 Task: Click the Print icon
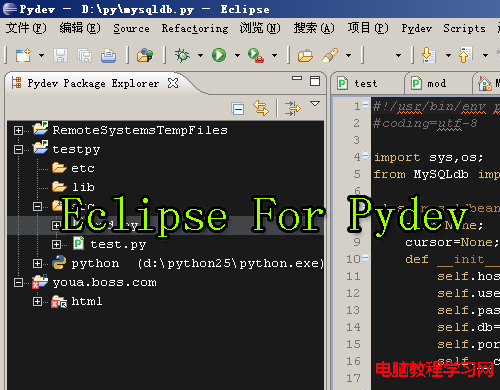[x=109, y=55]
